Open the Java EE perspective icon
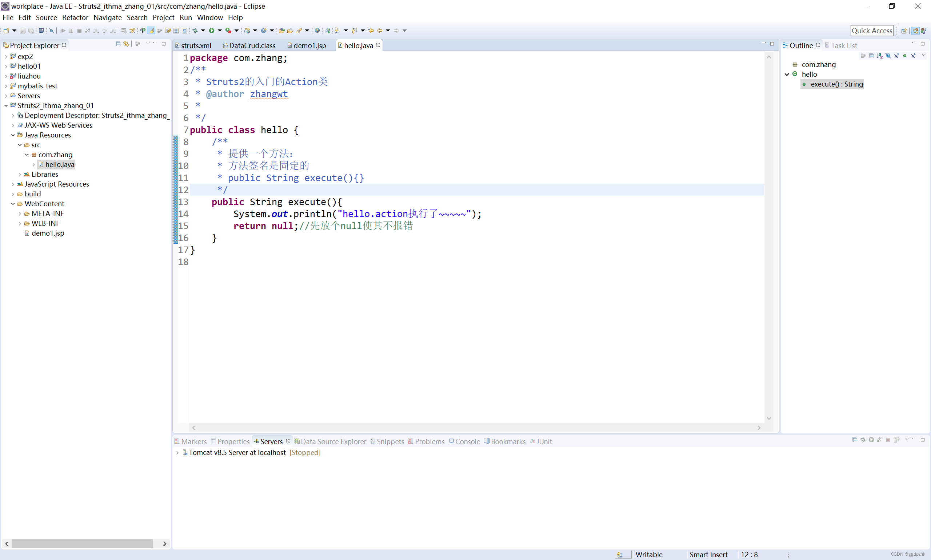 [915, 31]
